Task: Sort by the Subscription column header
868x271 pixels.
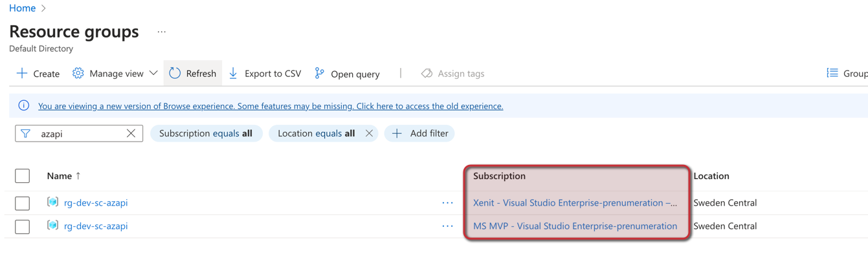Action: (x=499, y=176)
